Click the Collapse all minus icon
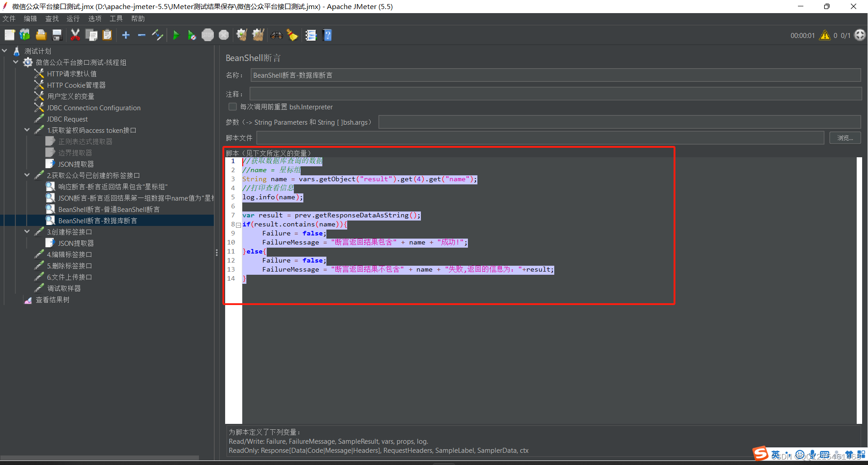Image resolution: width=868 pixels, height=465 pixels. click(x=142, y=35)
